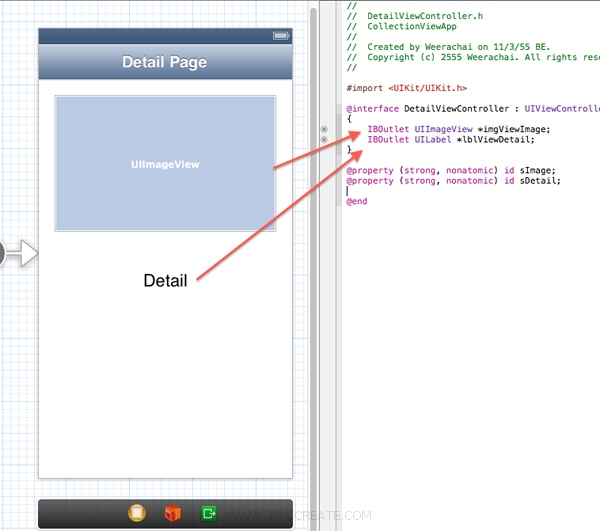Viewport: 600px width, 531px height.
Task: Click the sImage property line
Action: click(450, 170)
